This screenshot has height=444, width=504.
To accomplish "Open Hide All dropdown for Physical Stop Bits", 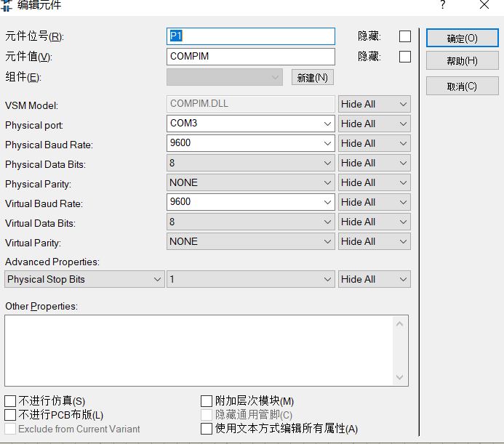I will 374,279.
